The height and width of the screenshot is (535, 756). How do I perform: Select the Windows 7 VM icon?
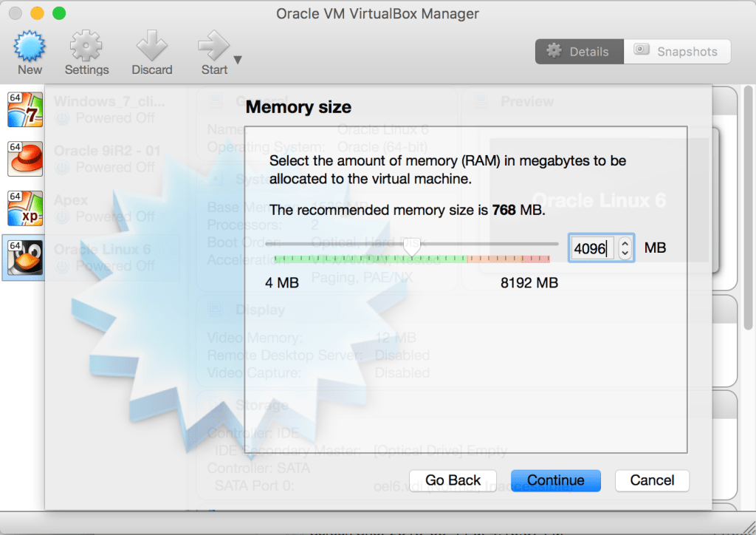tap(25, 109)
